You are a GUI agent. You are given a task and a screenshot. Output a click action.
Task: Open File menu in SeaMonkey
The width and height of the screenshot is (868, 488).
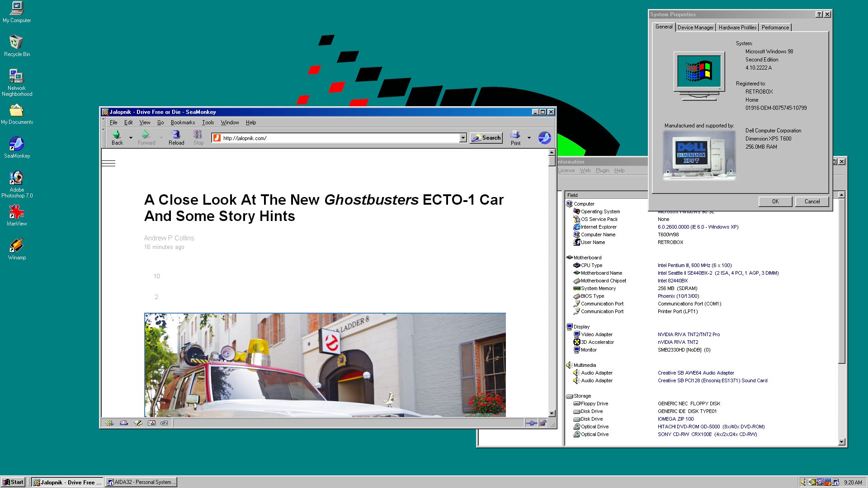113,122
